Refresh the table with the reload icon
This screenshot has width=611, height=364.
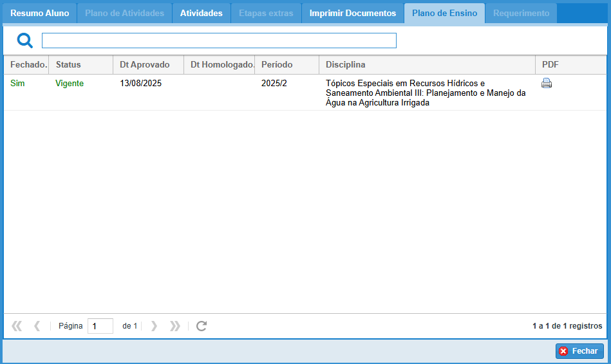click(x=202, y=326)
